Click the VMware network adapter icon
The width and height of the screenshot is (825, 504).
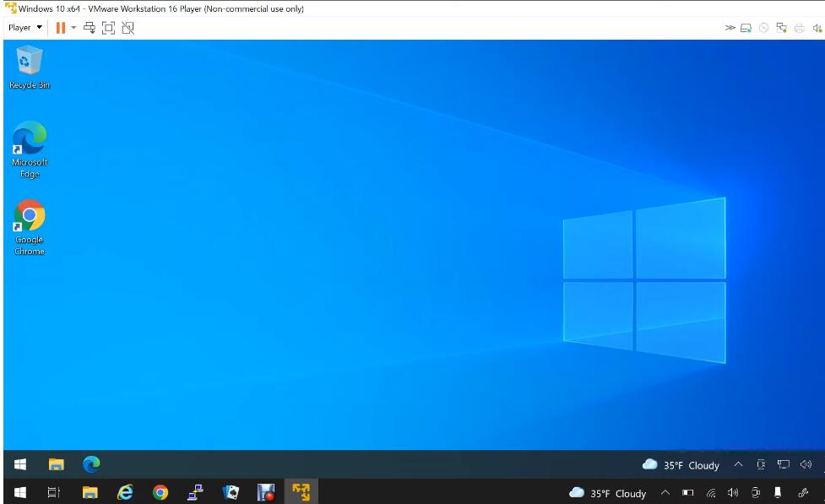(x=781, y=28)
